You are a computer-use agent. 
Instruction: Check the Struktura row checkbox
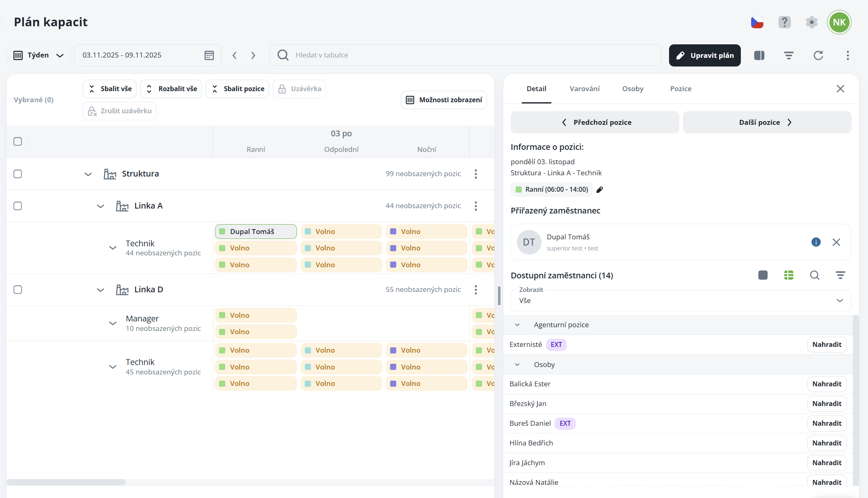coord(18,174)
